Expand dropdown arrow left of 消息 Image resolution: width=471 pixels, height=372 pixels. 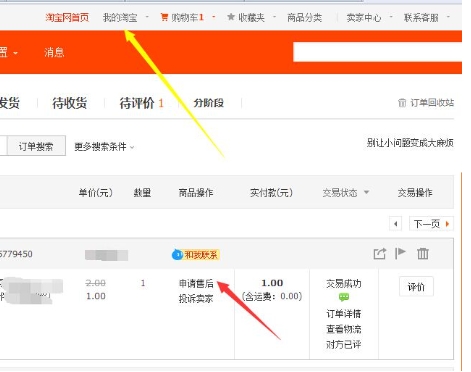click(15, 53)
